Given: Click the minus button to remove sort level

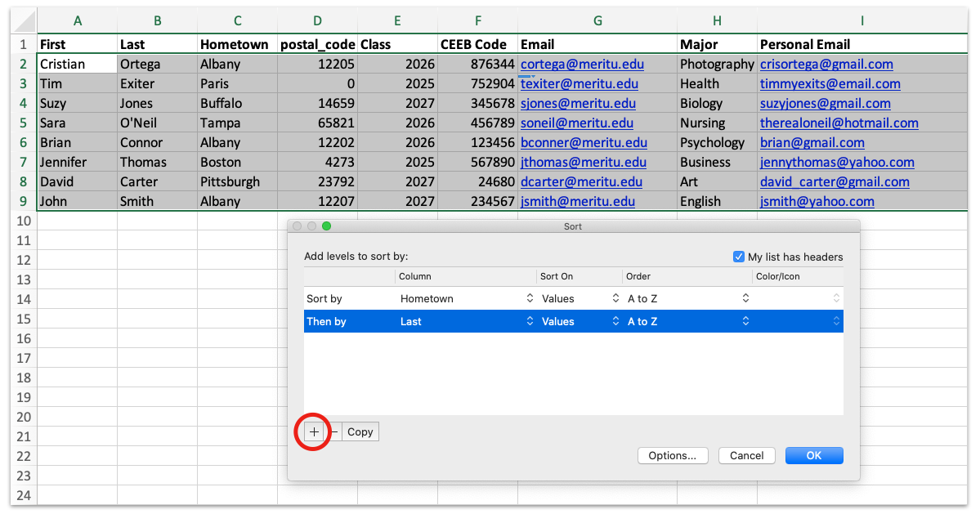Looking at the screenshot, I should click(334, 432).
